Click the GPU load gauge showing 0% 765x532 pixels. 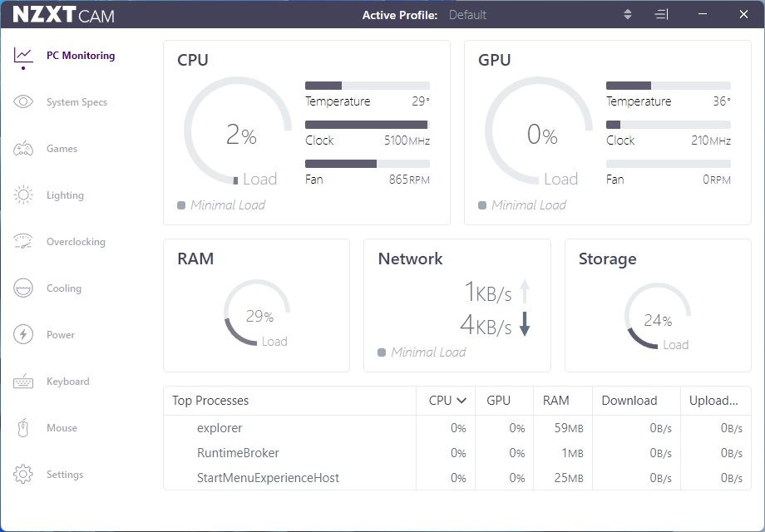coord(539,131)
